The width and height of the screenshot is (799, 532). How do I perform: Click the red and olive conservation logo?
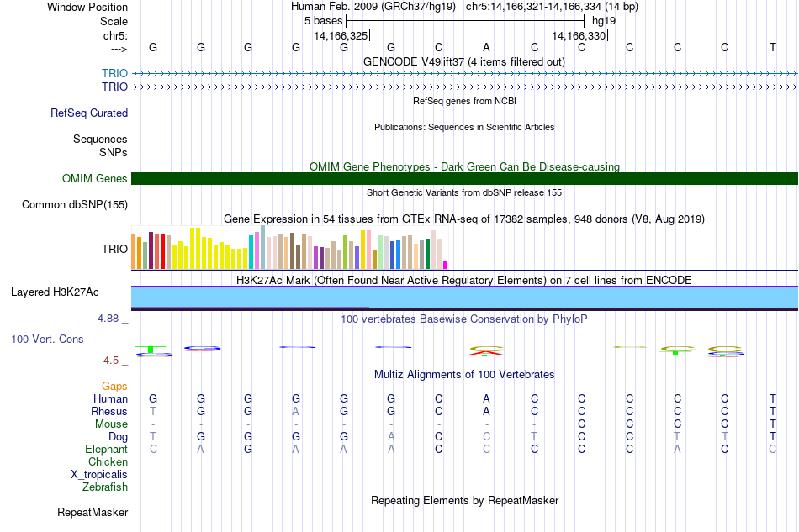[x=487, y=350]
